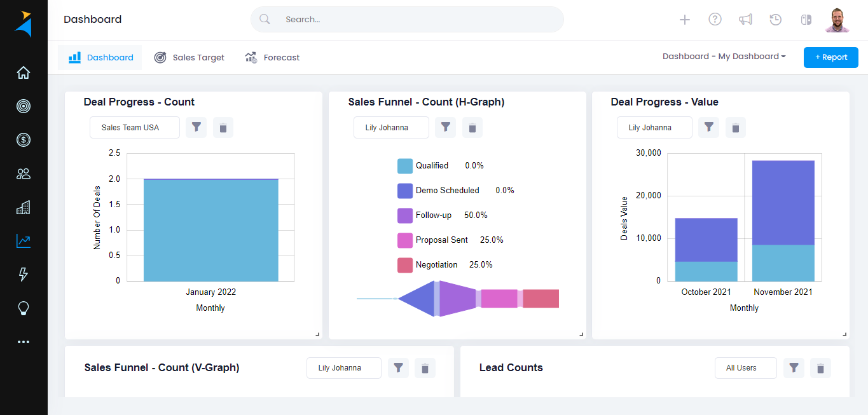This screenshot has height=415, width=868.
Task: Open the All Users dropdown in Lead Counts
Action: click(745, 367)
